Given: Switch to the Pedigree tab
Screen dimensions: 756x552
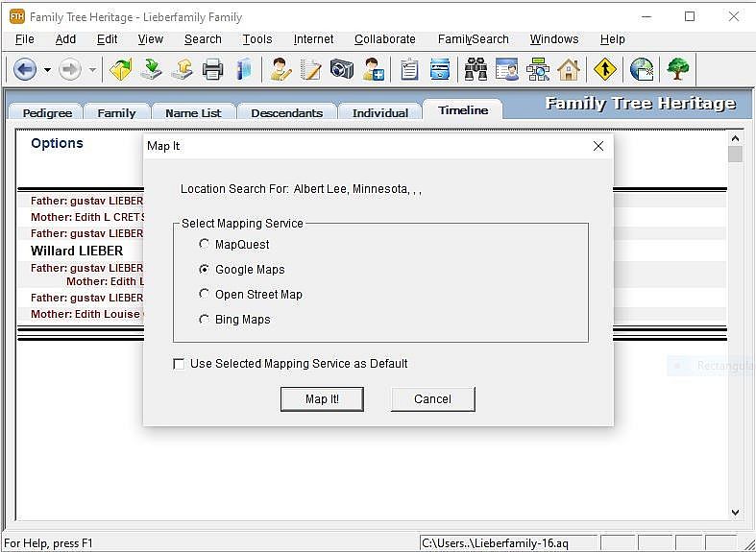Looking at the screenshot, I should pyautogui.click(x=47, y=112).
